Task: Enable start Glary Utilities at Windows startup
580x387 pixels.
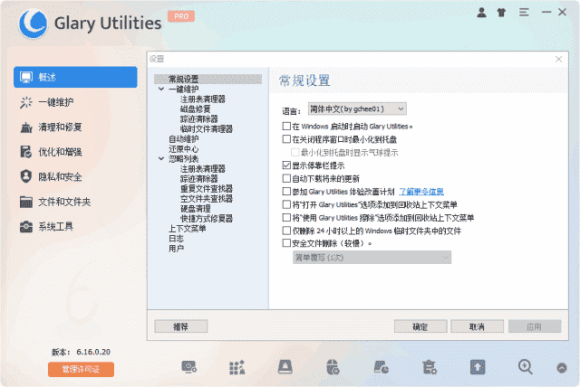Action: click(286, 126)
